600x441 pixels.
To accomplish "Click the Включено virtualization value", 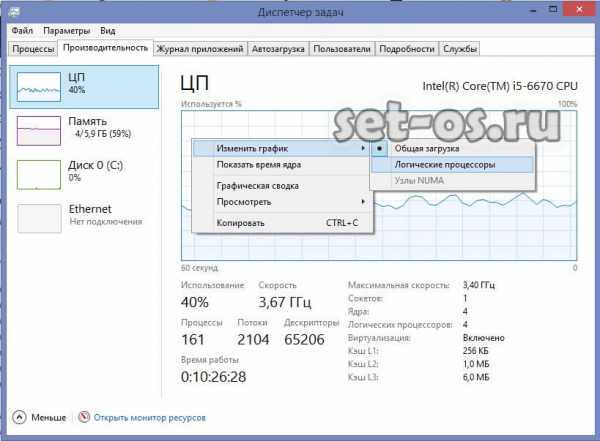I will 484,338.
